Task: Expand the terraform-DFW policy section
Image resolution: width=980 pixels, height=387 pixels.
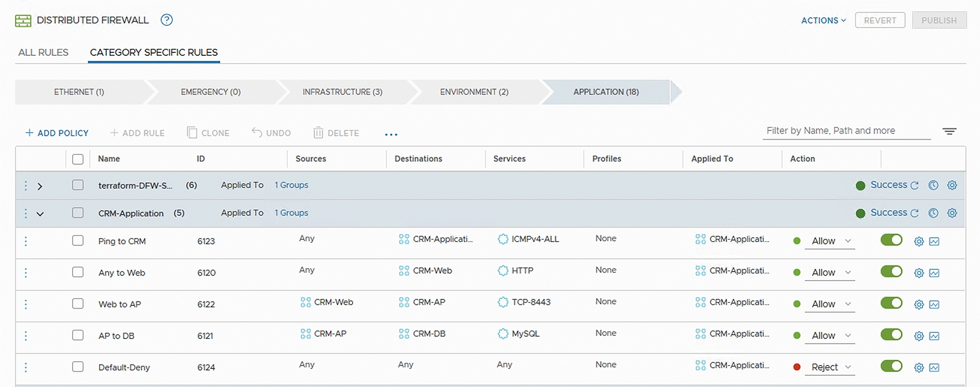Action: 40,186
